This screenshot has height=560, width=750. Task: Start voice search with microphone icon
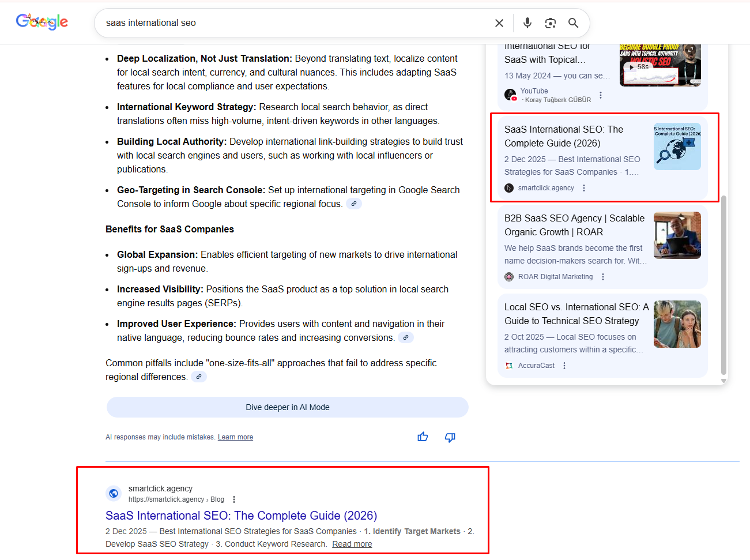click(x=527, y=23)
